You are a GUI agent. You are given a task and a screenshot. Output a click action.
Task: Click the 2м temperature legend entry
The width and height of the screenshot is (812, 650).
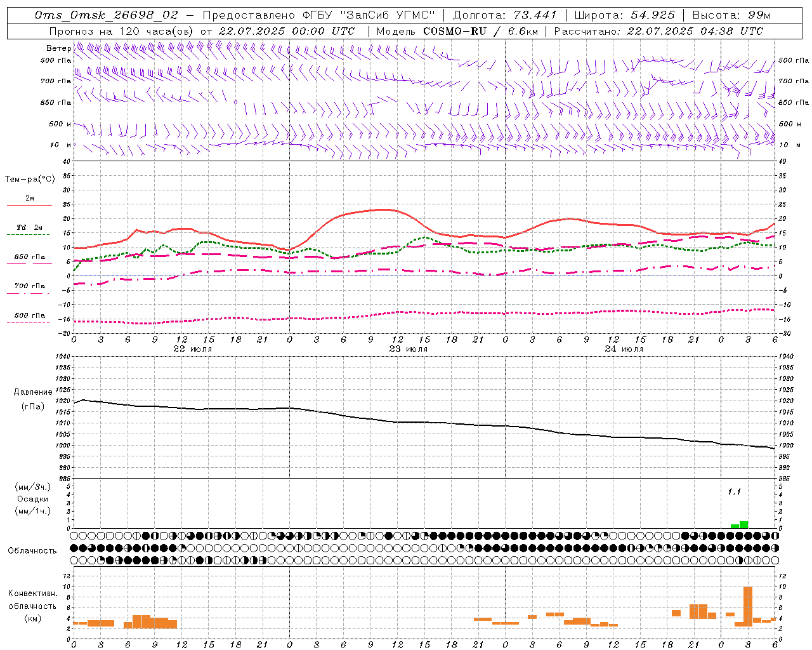click(30, 198)
